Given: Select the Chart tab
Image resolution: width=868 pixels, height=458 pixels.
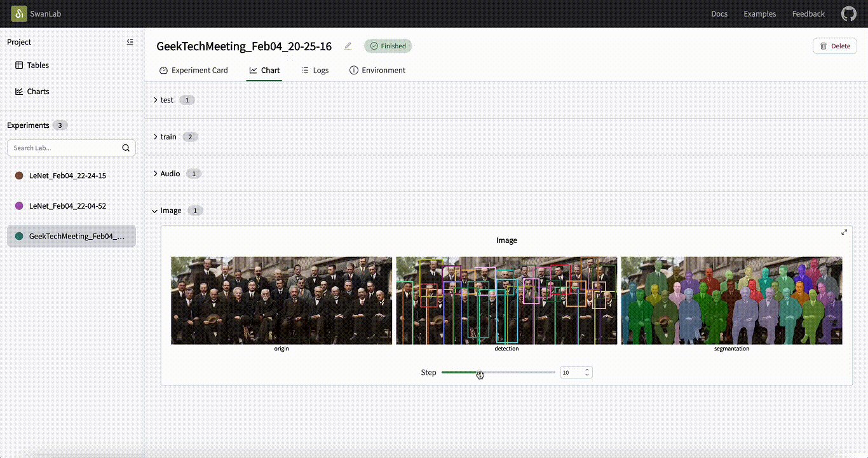Looking at the screenshot, I should click(x=264, y=71).
